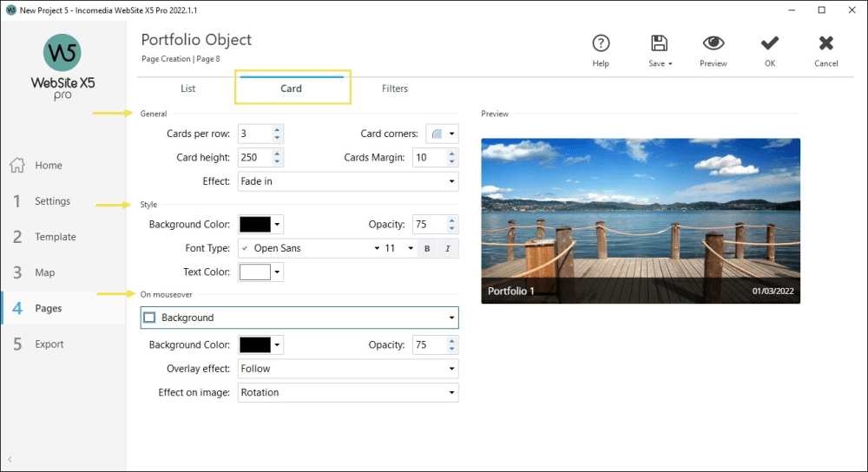The width and height of the screenshot is (868, 472).
Task: Toggle bold font style
Action: [427, 249]
